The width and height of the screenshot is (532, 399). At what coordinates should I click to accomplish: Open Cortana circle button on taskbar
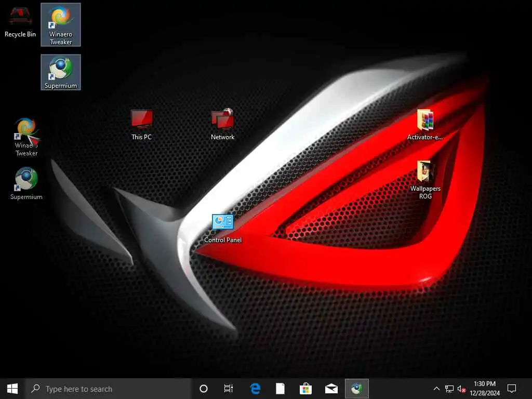[x=204, y=389]
